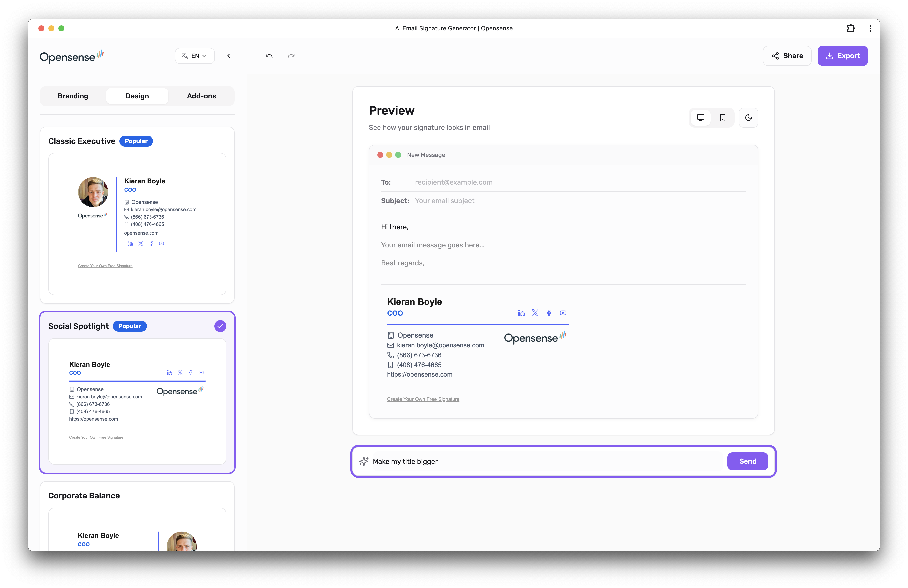Collapse the sidebar with the back chevron
The height and width of the screenshot is (588, 908).
(228, 56)
